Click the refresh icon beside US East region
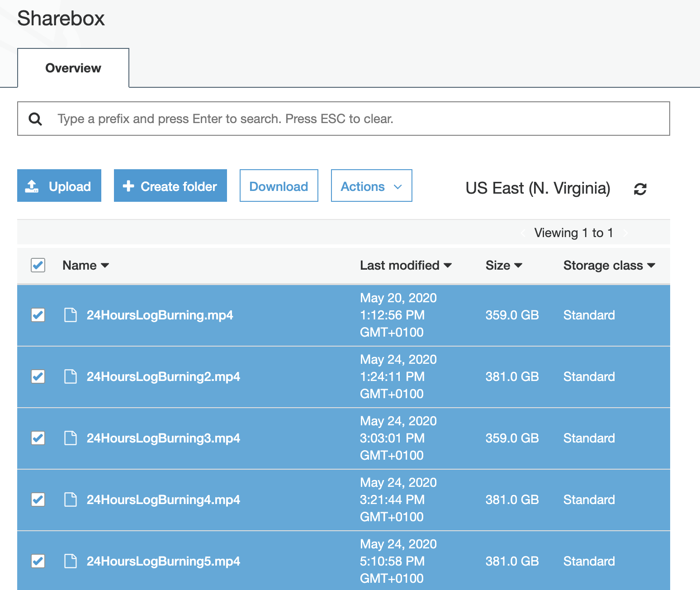The height and width of the screenshot is (590, 700). [x=640, y=189]
